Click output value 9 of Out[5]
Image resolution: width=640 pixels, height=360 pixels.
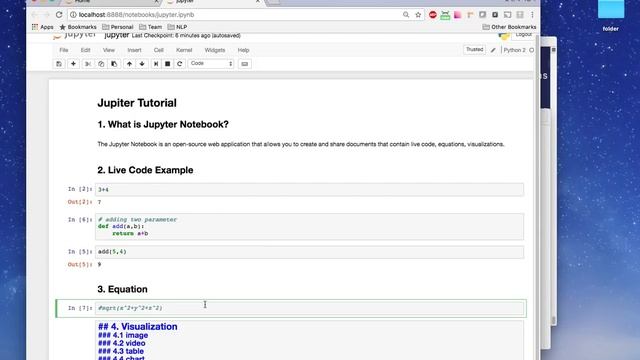coord(99,264)
